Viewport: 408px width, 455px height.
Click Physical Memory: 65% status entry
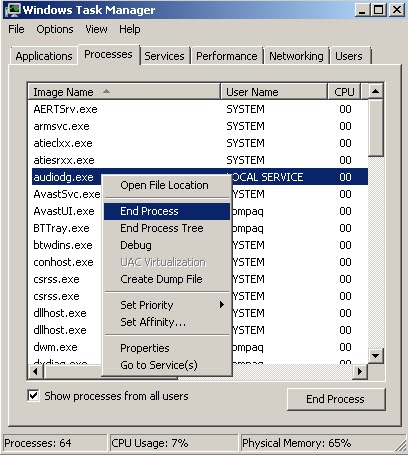322,443
